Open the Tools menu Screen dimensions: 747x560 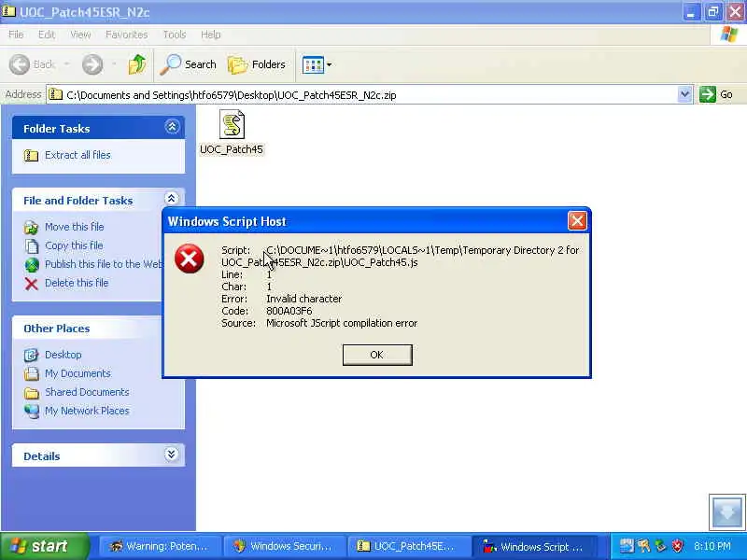tap(175, 35)
